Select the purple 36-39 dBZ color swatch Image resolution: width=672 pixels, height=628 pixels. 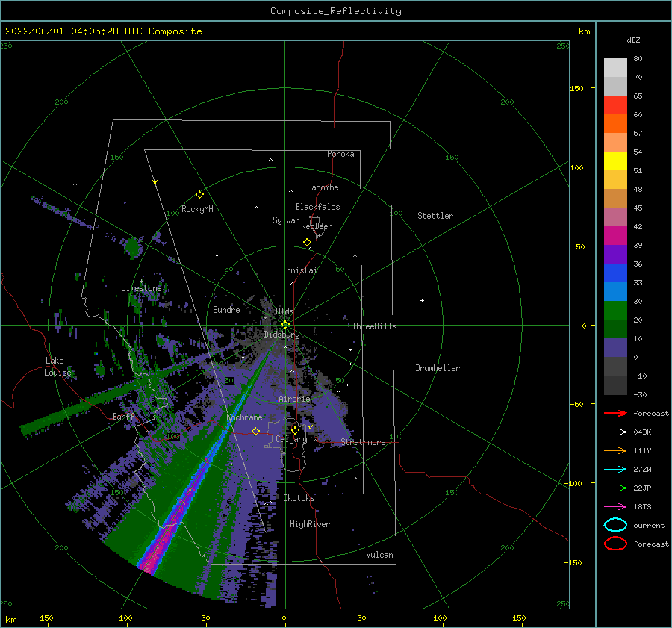click(x=615, y=255)
